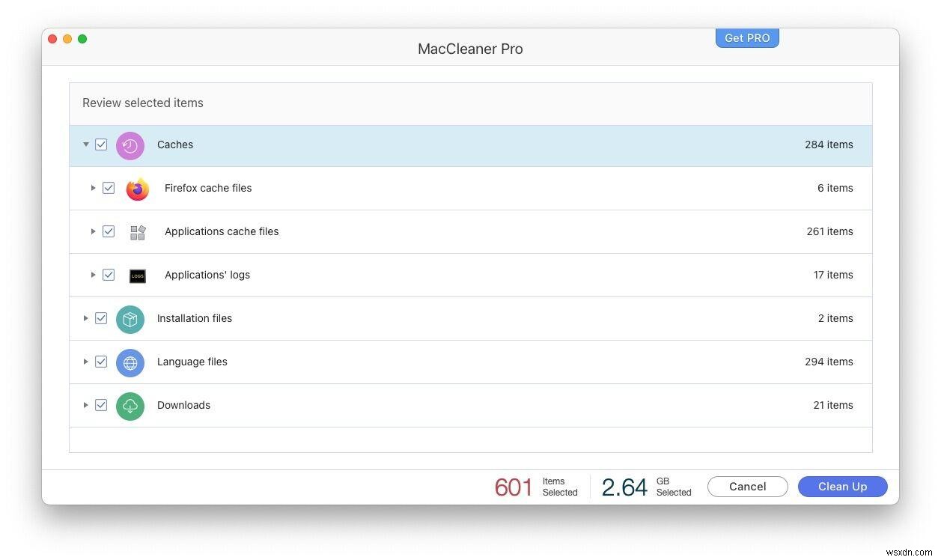Disable the Firefox cache files checkbox
The image size is (941, 560).
pyautogui.click(x=109, y=188)
